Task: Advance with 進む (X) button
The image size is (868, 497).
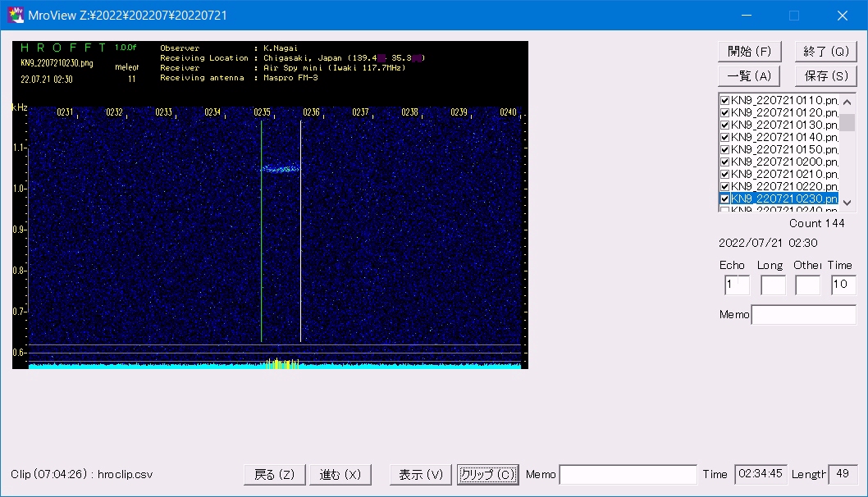Action: pos(340,474)
